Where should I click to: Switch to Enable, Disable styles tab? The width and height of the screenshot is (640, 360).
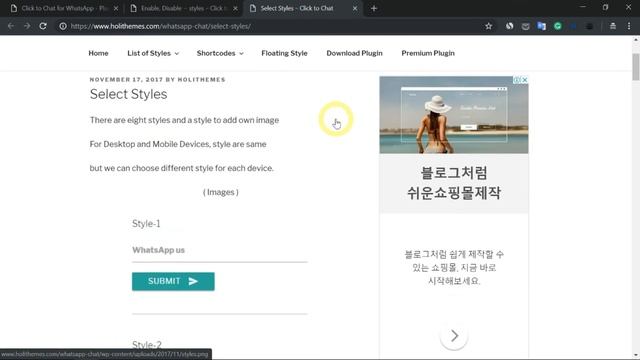tap(184, 8)
